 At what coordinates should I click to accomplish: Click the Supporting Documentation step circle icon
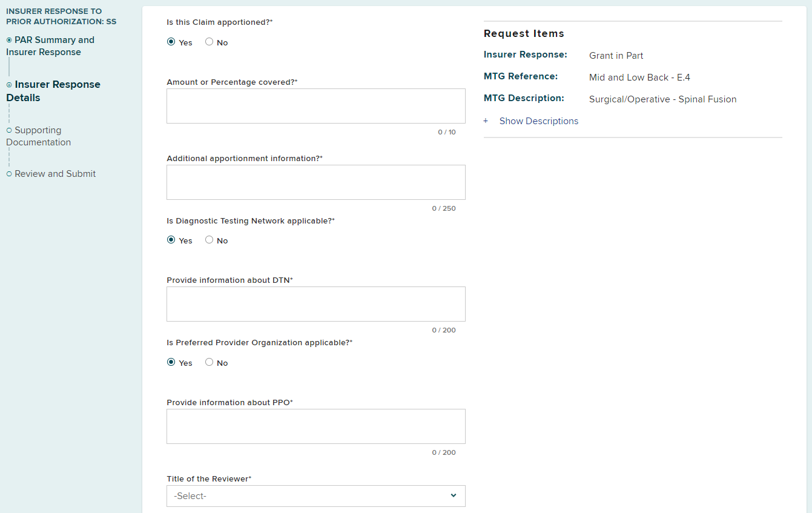click(x=9, y=130)
